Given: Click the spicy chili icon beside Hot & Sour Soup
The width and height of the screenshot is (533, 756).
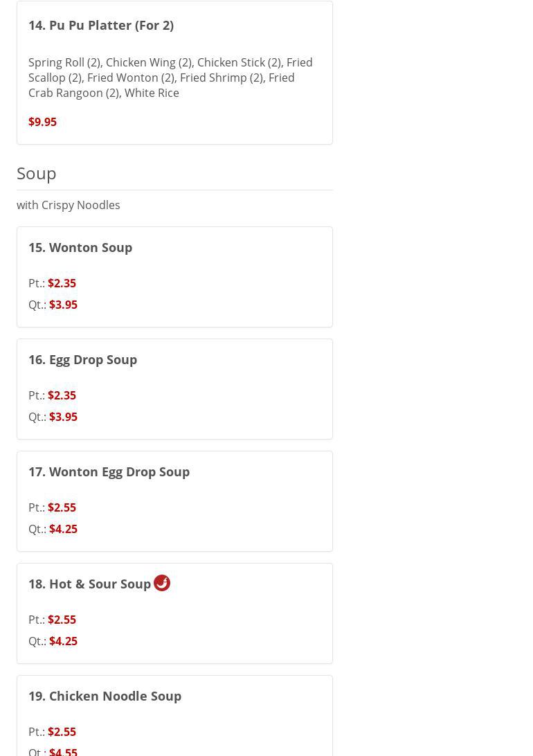Looking at the screenshot, I should (x=162, y=583).
